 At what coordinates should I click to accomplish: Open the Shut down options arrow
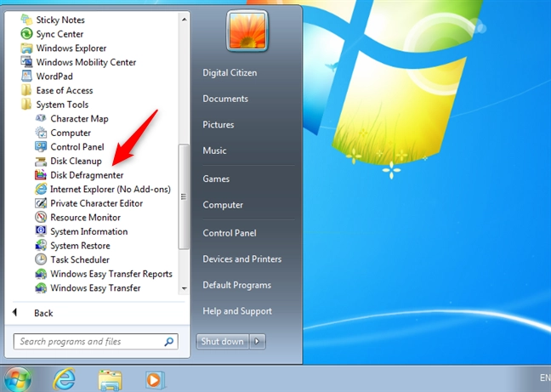(x=258, y=341)
